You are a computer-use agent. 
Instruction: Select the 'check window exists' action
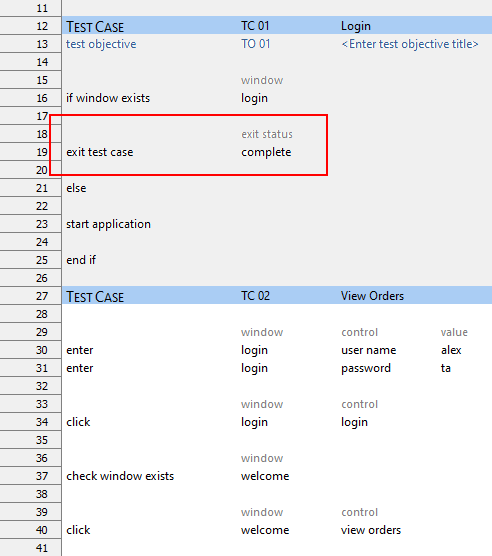pyautogui.click(x=120, y=476)
